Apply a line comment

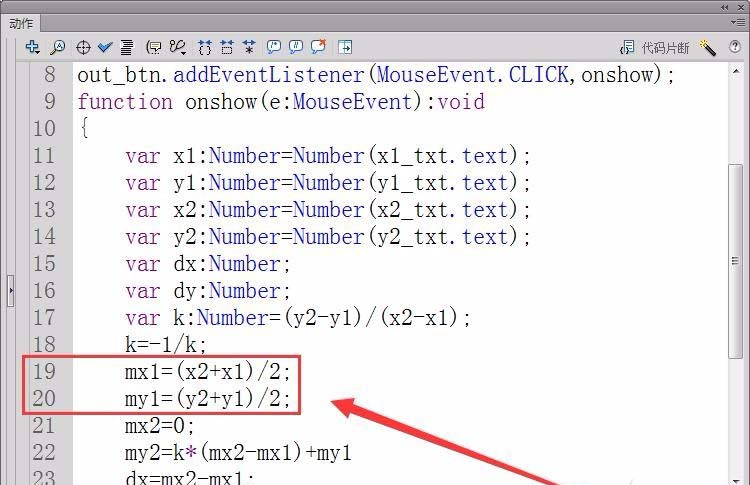(x=296, y=47)
